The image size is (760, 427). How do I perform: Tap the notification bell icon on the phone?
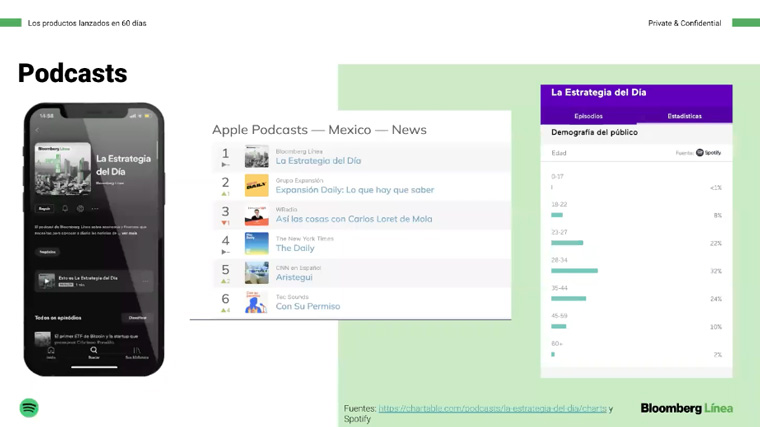[x=65, y=208]
